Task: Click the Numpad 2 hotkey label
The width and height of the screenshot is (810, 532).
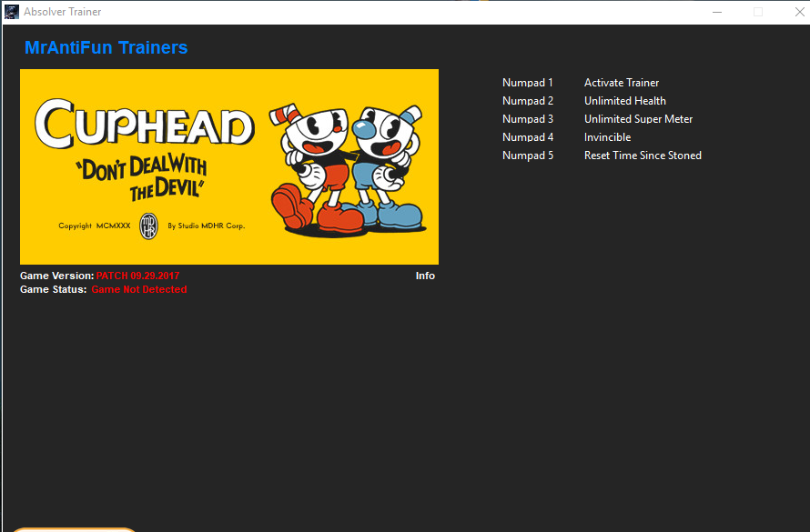Action: [528, 100]
